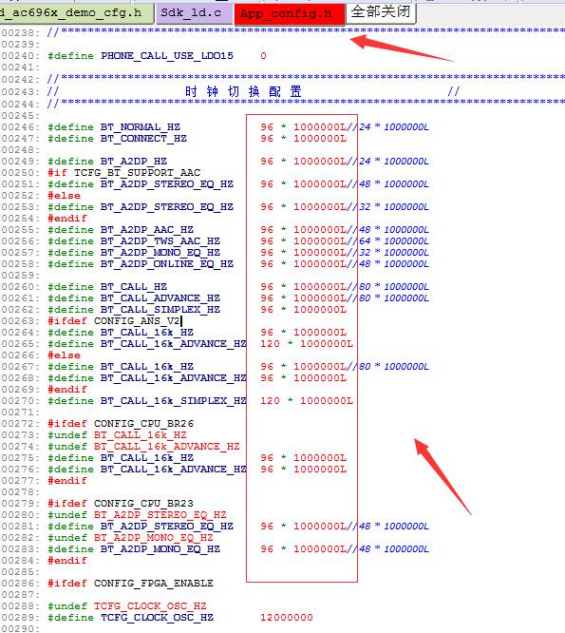The width and height of the screenshot is (565, 633).
Task: Click the value 0 on line 240
Action: tap(263, 56)
